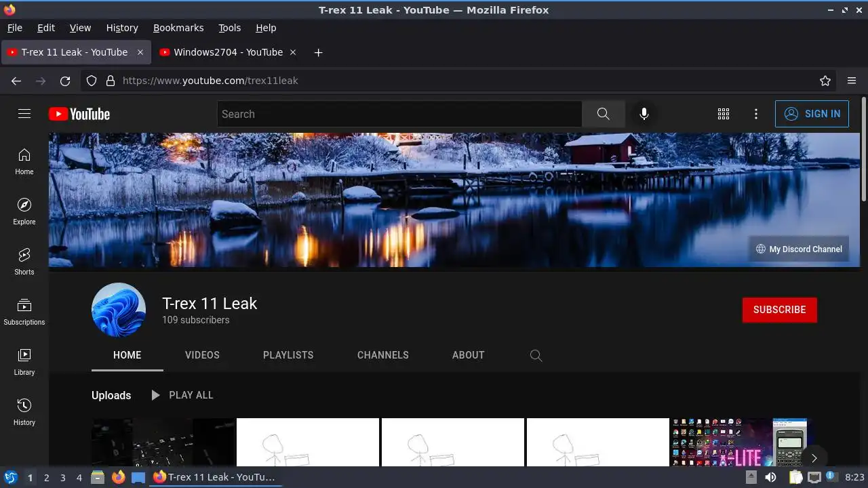The image size is (868, 488).
Task: Click the T-rex 11 Leak taskbar window button
Action: tap(214, 477)
